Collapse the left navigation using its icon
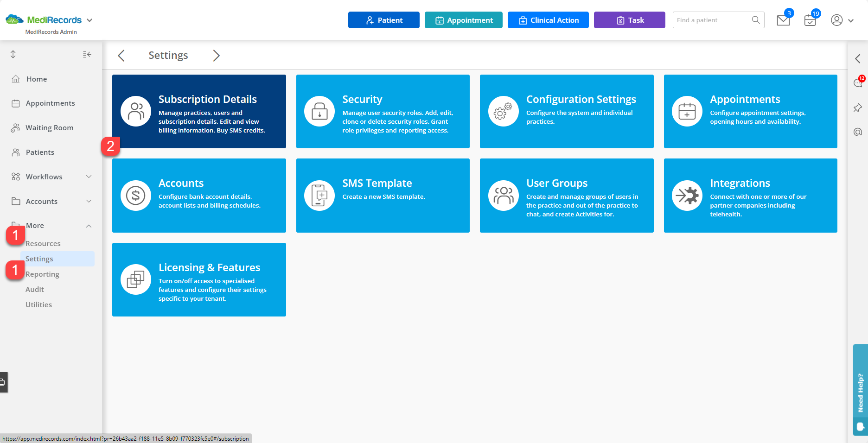The height and width of the screenshot is (443, 868). click(87, 54)
